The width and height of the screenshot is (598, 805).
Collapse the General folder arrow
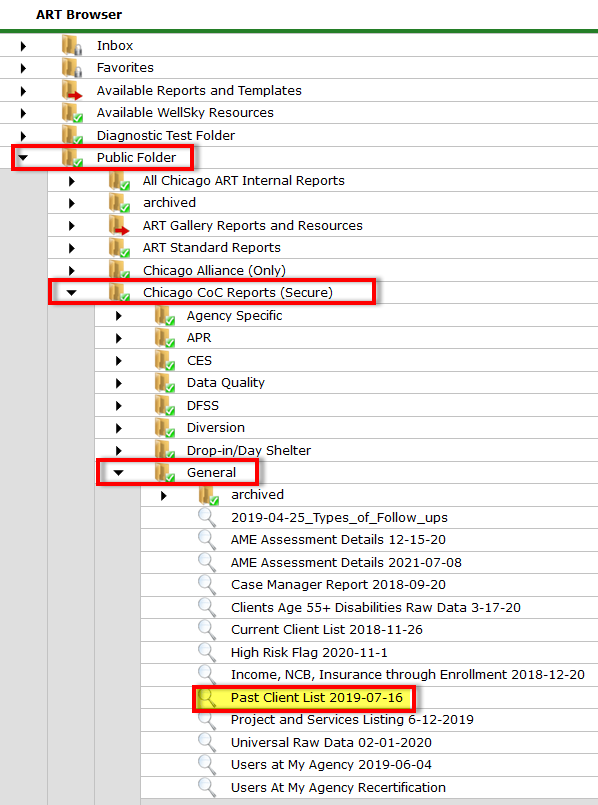pyautogui.click(x=118, y=473)
